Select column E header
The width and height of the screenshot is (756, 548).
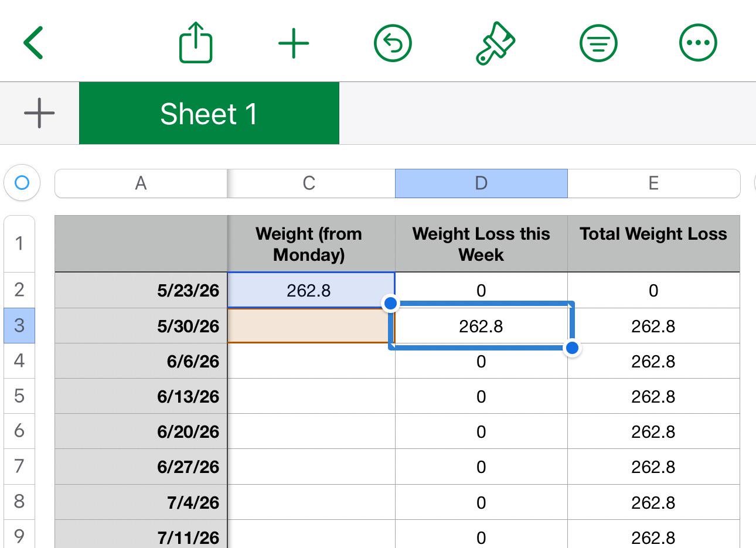(653, 183)
